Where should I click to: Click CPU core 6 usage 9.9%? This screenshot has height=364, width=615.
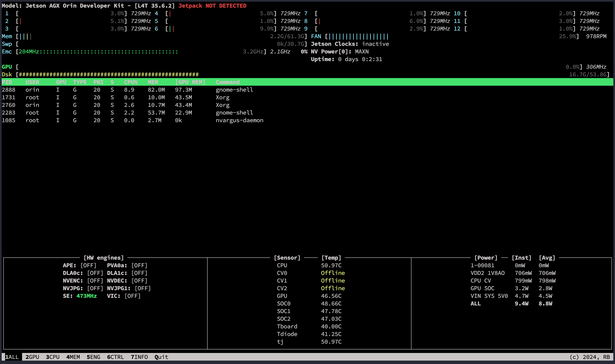[267, 29]
